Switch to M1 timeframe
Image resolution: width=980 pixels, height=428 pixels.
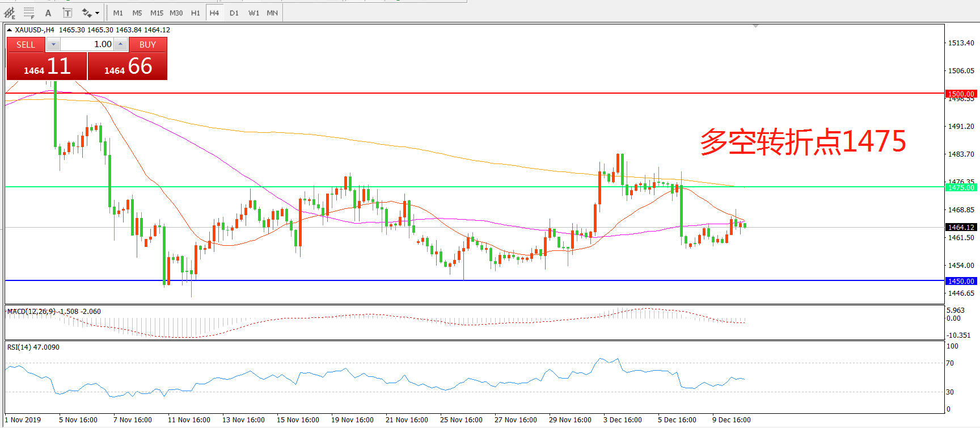[118, 12]
